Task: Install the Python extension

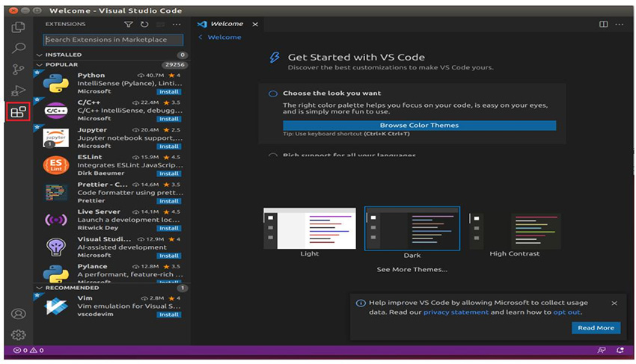Action: click(169, 92)
